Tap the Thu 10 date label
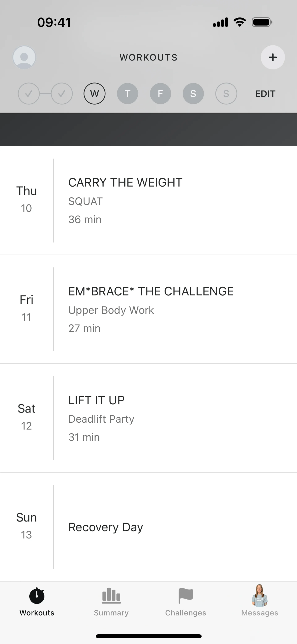 coord(26,199)
